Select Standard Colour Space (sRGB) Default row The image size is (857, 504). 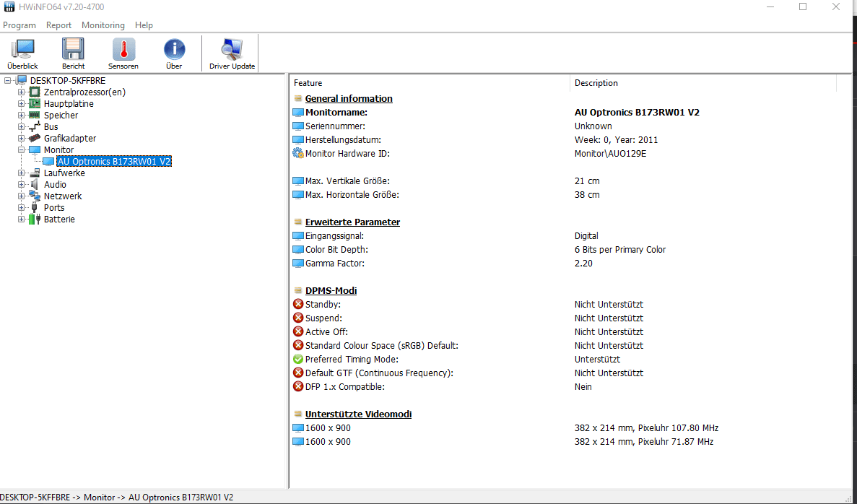(563, 345)
